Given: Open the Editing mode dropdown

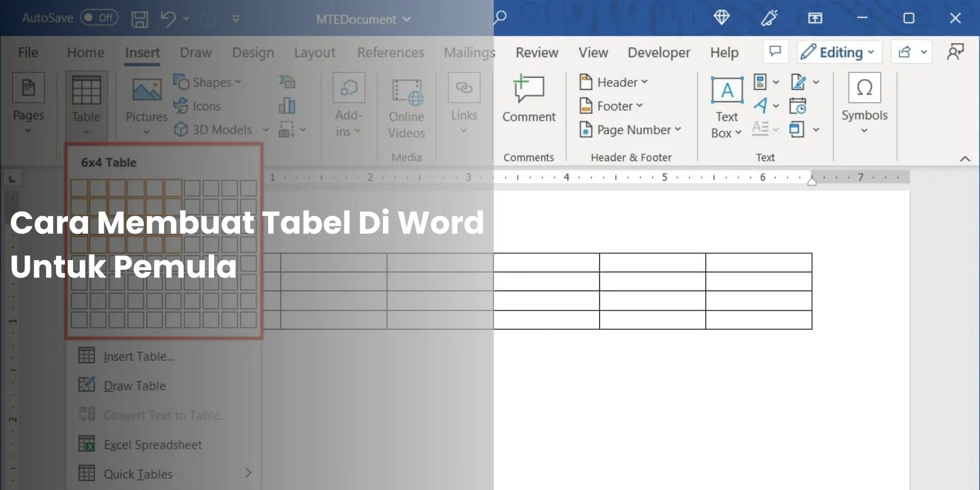Looking at the screenshot, I should tap(839, 52).
